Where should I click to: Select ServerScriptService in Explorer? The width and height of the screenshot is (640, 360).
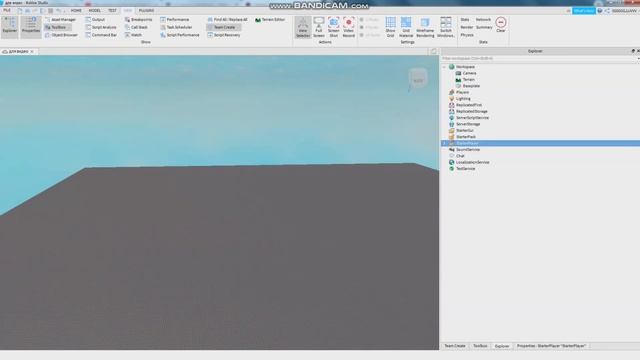coord(472,118)
